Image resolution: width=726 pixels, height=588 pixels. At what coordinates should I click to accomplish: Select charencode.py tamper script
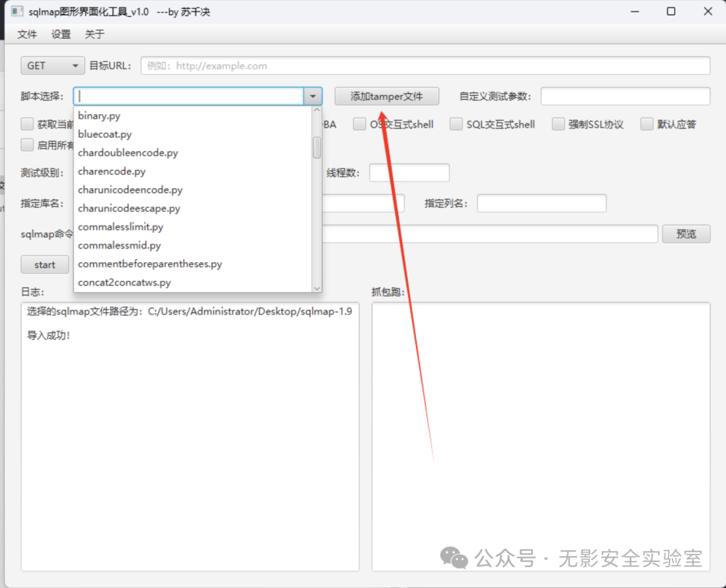[193, 171]
